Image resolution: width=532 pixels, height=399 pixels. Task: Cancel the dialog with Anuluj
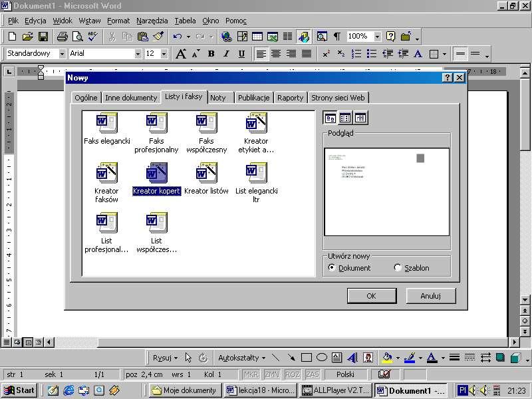(430, 296)
